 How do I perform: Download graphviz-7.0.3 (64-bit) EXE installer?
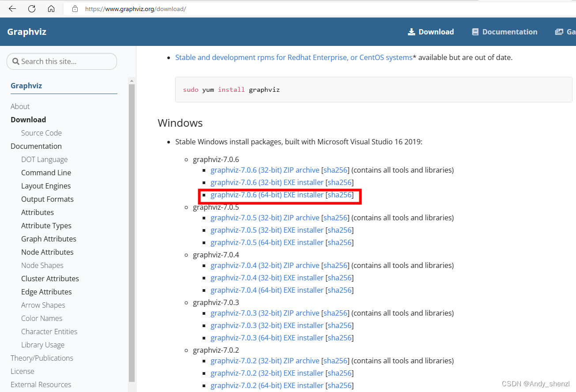[267, 338]
